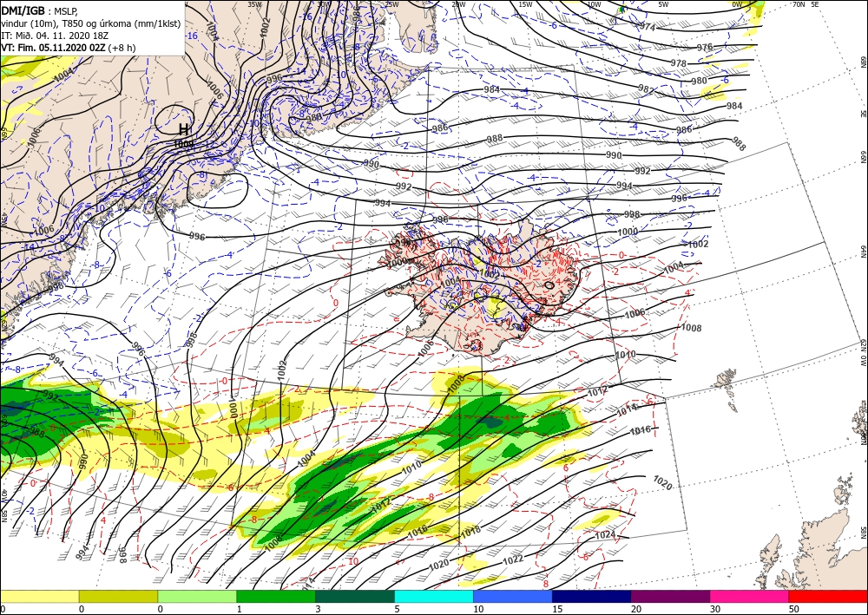Click the '70N' latitude label
The width and height of the screenshot is (868, 615).
(798, 4)
